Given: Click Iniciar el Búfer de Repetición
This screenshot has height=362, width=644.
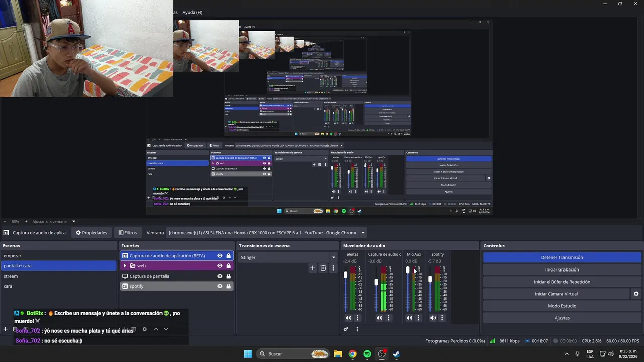Looking at the screenshot, I should tap(562, 282).
